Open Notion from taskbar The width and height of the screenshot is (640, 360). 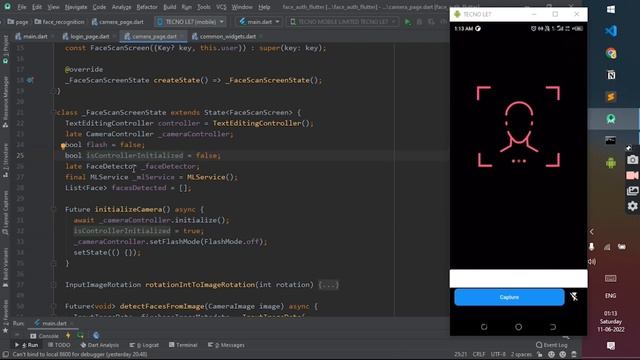click(611, 75)
